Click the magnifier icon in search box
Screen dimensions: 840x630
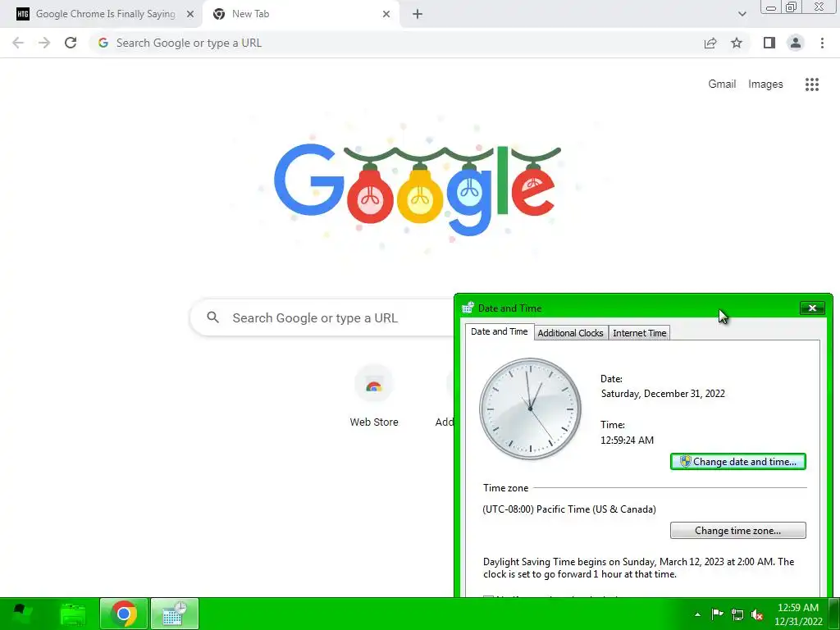[x=212, y=317]
